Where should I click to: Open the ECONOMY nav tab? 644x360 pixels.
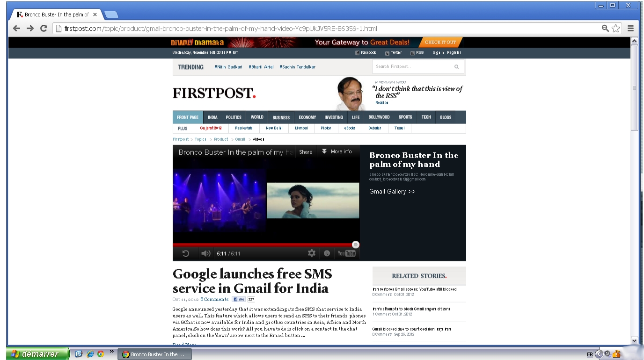pyautogui.click(x=307, y=117)
